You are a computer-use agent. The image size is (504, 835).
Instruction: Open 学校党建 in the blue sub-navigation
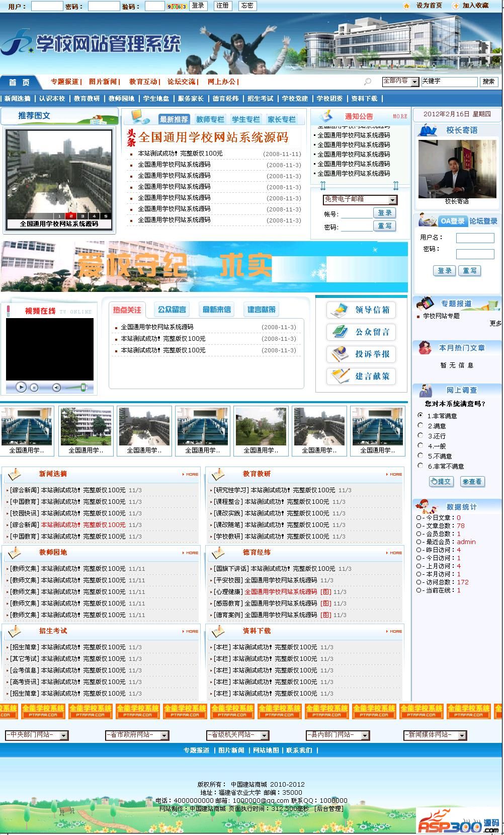pos(295,99)
